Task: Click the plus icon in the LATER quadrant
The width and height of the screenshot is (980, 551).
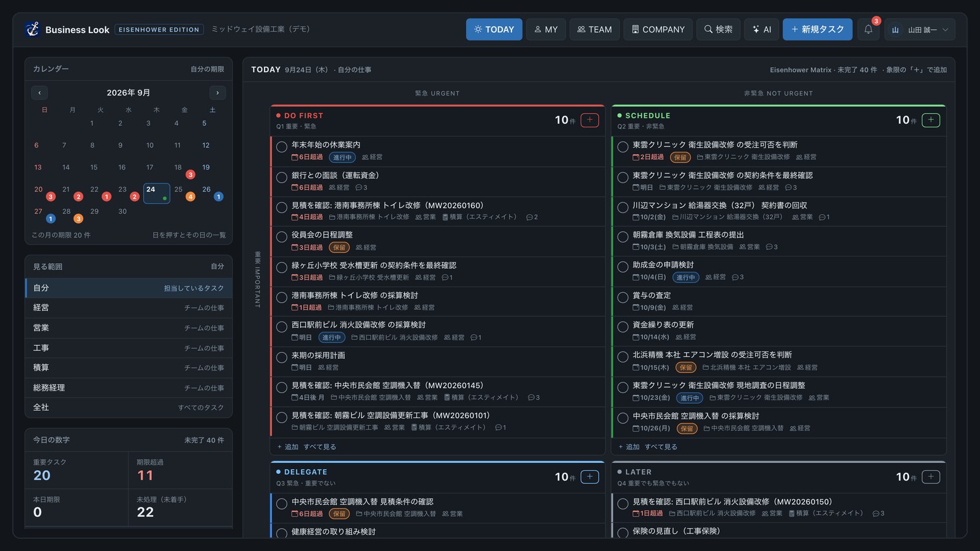Action: click(930, 476)
